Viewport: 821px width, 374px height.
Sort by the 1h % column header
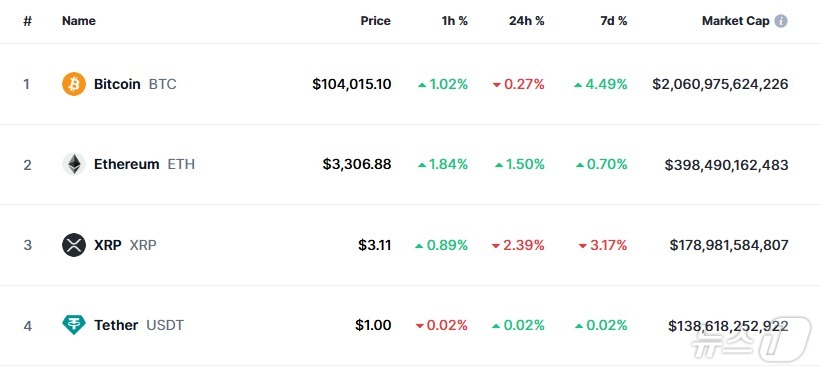click(x=454, y=21)
